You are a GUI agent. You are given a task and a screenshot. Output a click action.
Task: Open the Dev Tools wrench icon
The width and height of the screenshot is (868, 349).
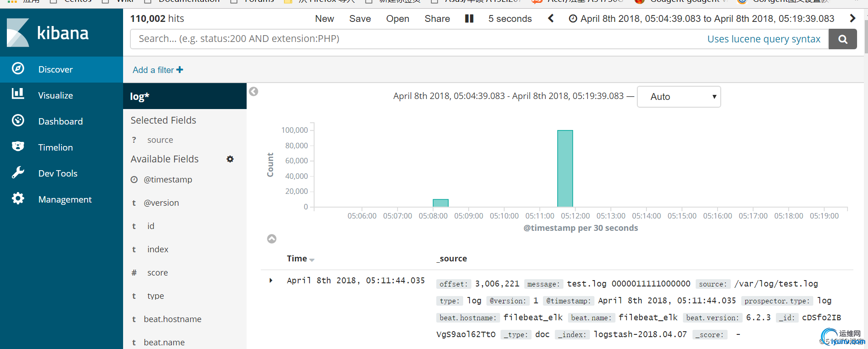18,172
